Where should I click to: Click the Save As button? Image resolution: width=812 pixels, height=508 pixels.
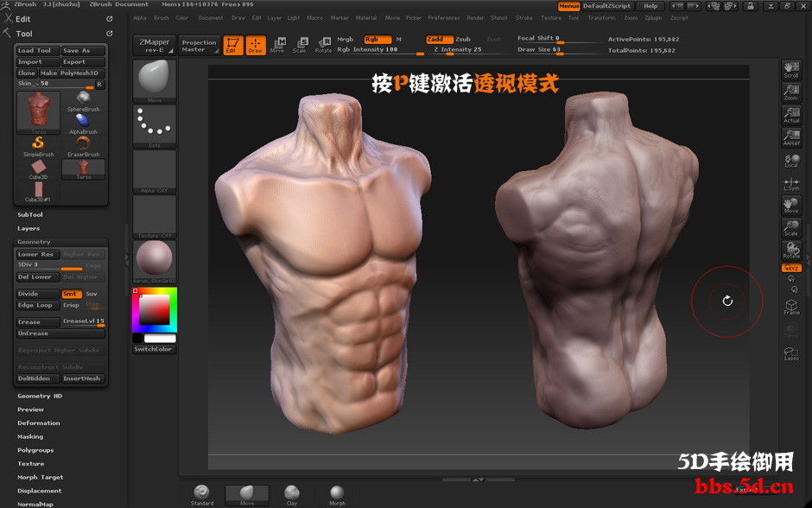pyautogui.click(x=83, y=51)
